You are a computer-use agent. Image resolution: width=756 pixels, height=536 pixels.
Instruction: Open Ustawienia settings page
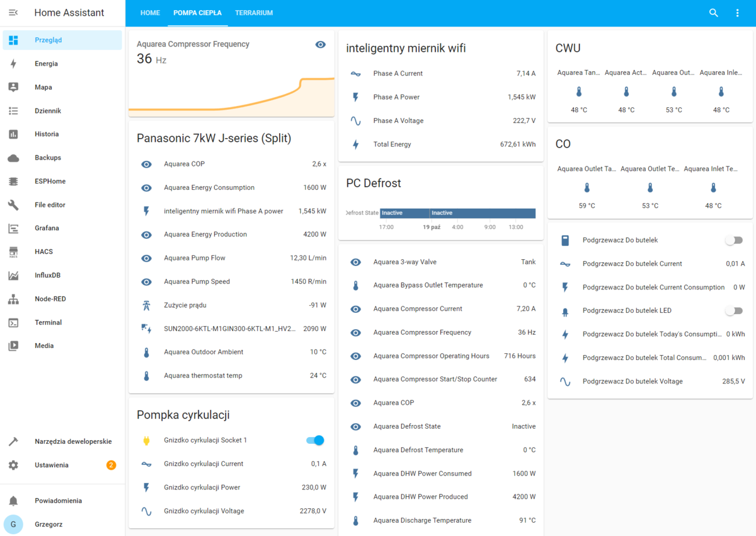[52, 465]
